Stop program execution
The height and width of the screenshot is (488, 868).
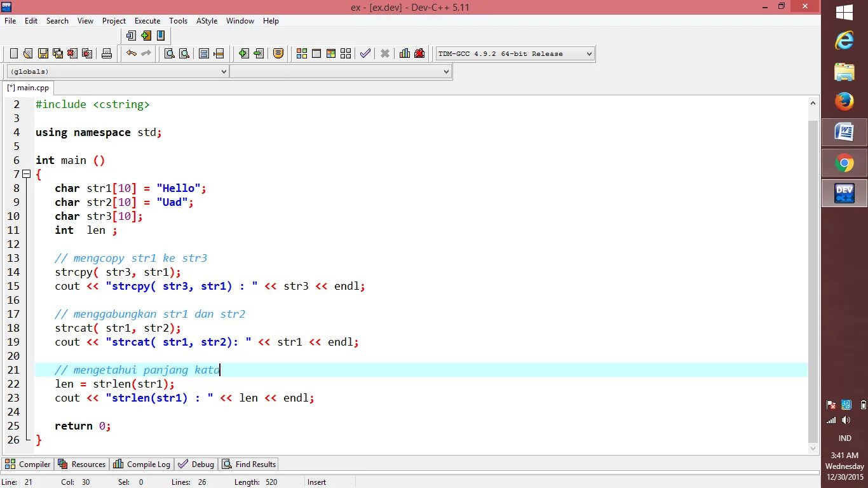pos(385,53)
